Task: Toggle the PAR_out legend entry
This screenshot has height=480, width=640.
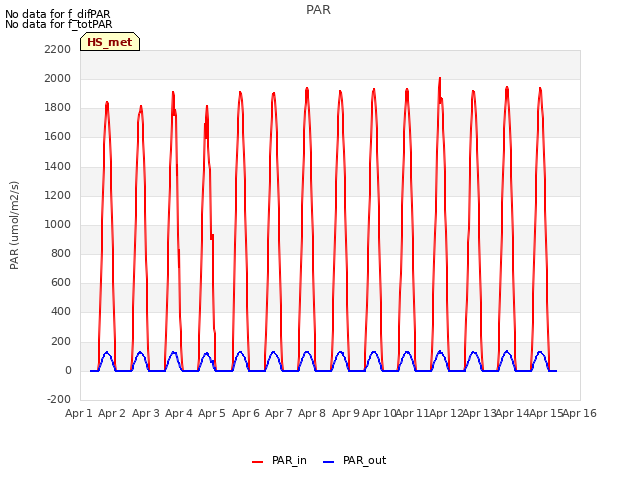Action: point(354,460)
